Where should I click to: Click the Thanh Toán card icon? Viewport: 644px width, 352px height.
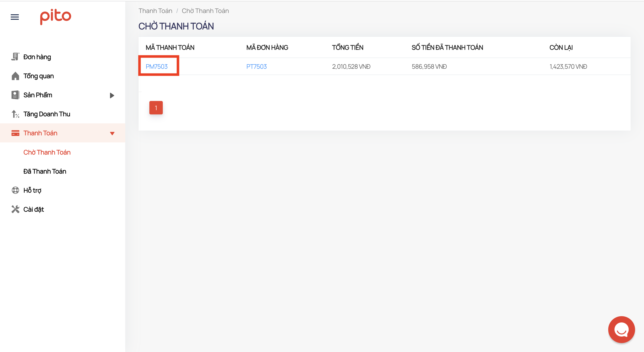[x=15, y=133]
